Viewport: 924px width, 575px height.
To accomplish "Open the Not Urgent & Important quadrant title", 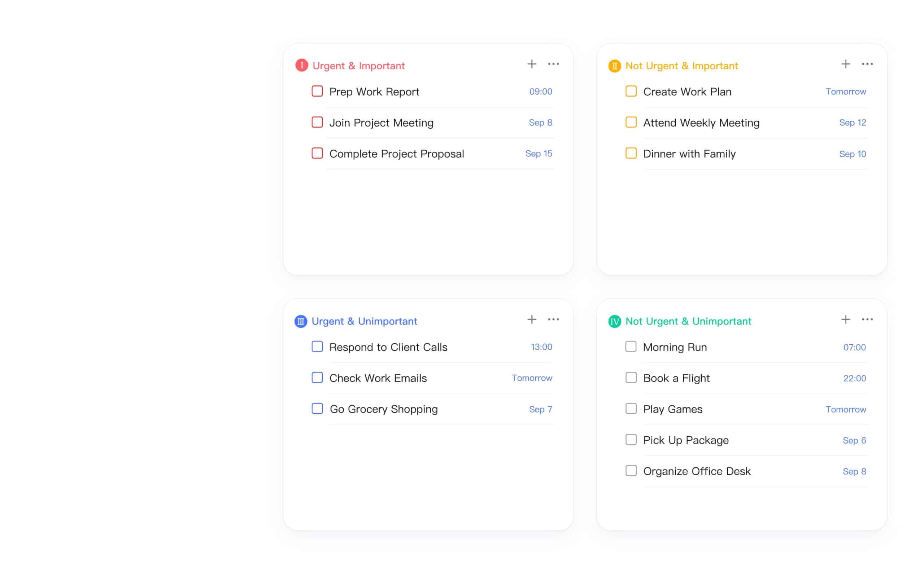I will click(x=681, y=66).
